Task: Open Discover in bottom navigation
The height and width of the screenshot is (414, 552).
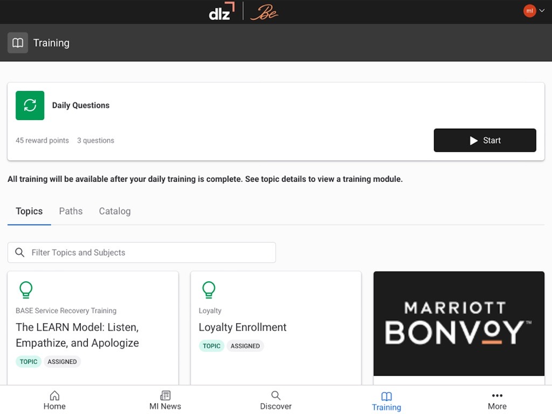Action: point(276,400)
